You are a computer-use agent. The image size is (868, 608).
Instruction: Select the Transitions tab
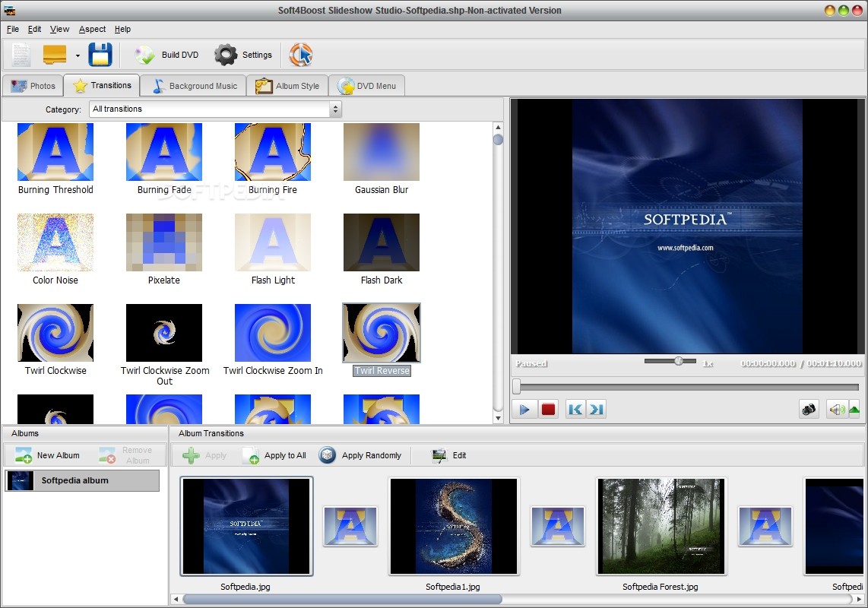(x=101, y=85)
